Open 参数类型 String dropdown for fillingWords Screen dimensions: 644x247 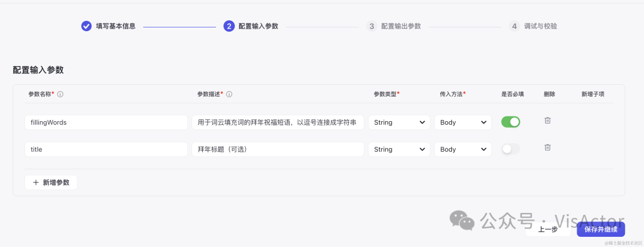pyautogui.click(x=399, y=122)
